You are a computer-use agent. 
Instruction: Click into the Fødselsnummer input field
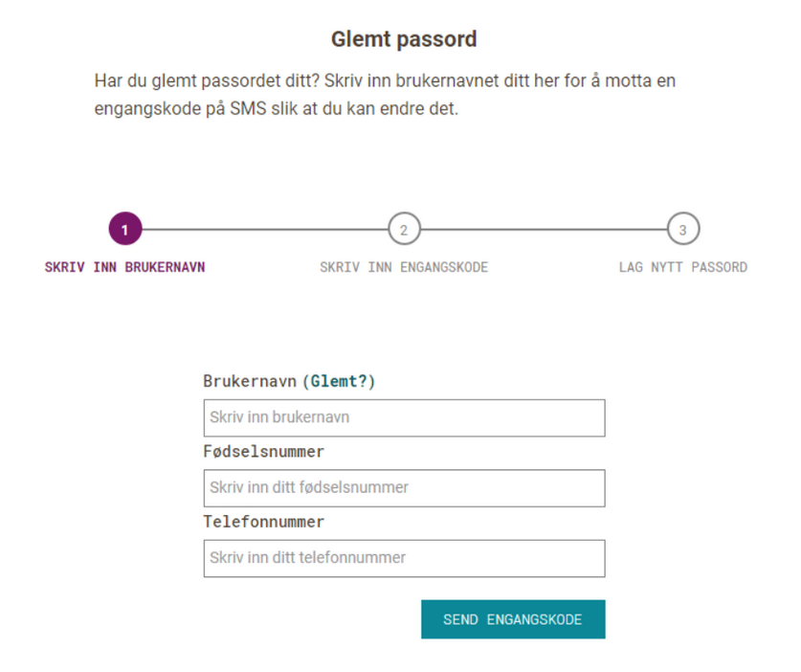tap(404, 487)
